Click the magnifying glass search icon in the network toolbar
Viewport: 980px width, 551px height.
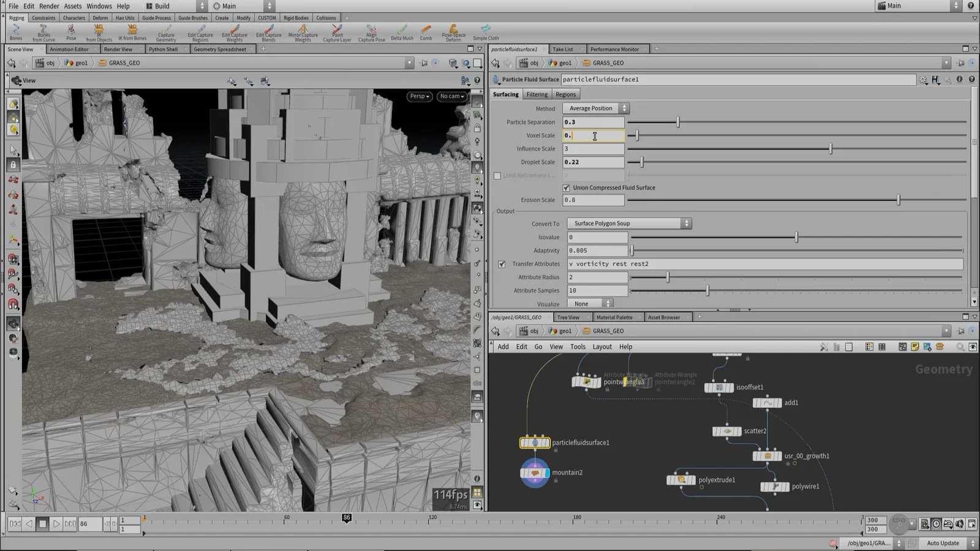[961, 347]
